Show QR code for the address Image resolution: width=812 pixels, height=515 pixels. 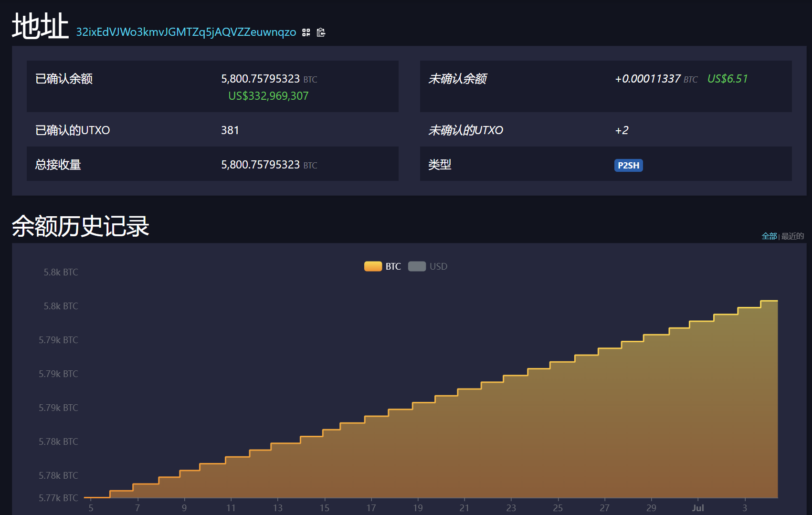tap(306, 32)
